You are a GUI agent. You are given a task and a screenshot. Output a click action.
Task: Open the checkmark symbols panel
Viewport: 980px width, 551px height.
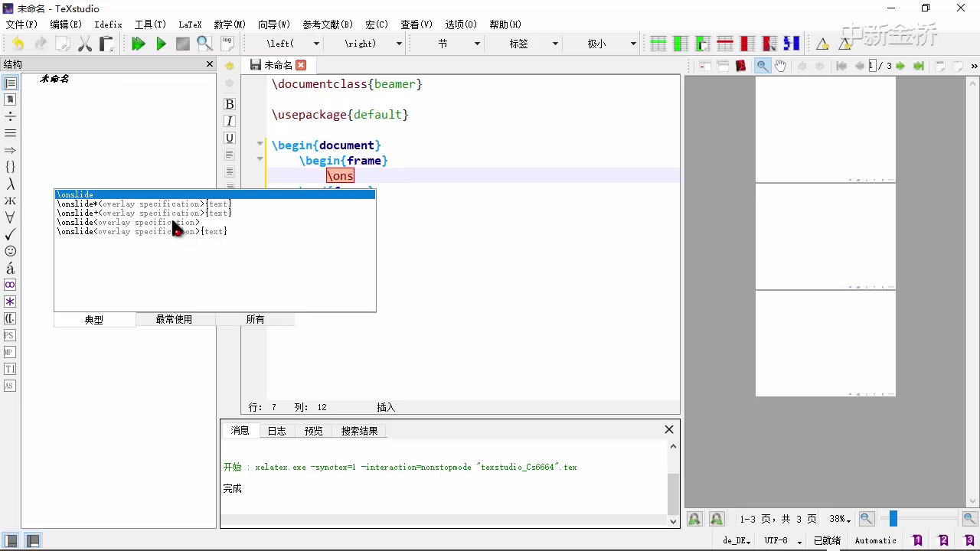[x=10, y=234]
